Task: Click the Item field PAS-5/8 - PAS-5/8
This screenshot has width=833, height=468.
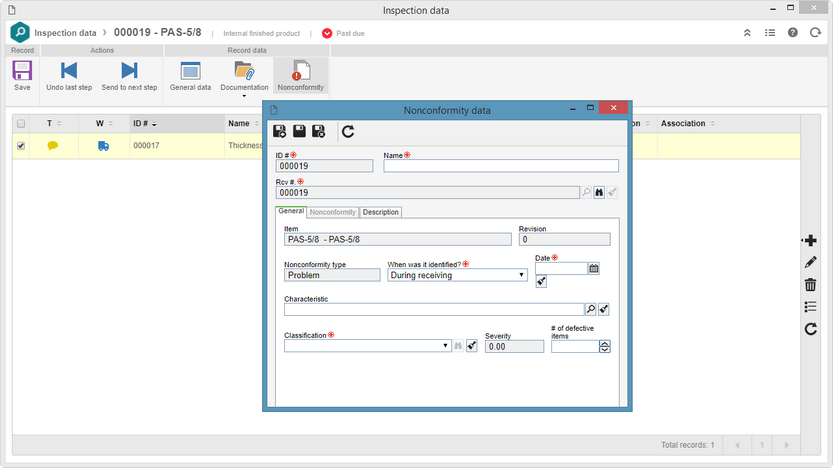Action: point(398,240)
